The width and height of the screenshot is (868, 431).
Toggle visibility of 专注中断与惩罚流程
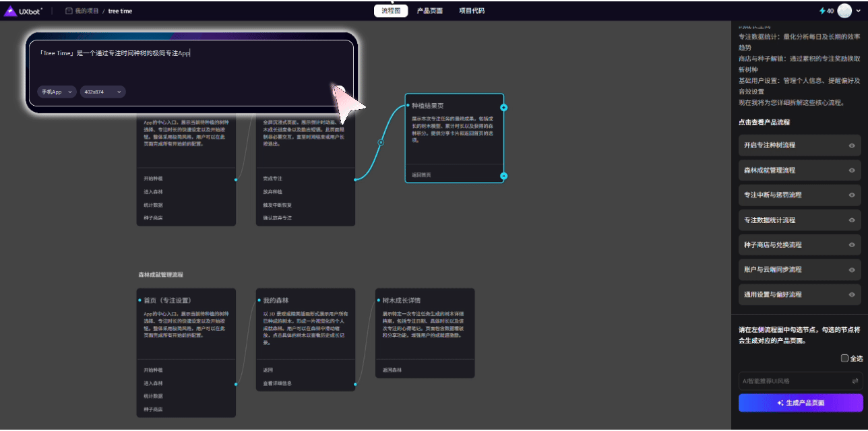click(852, 195)
